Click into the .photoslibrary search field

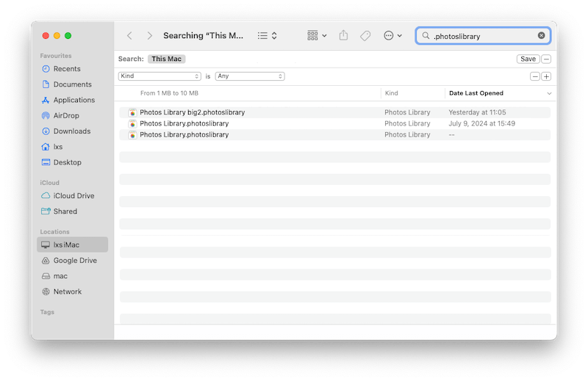[x=481, y=35]
